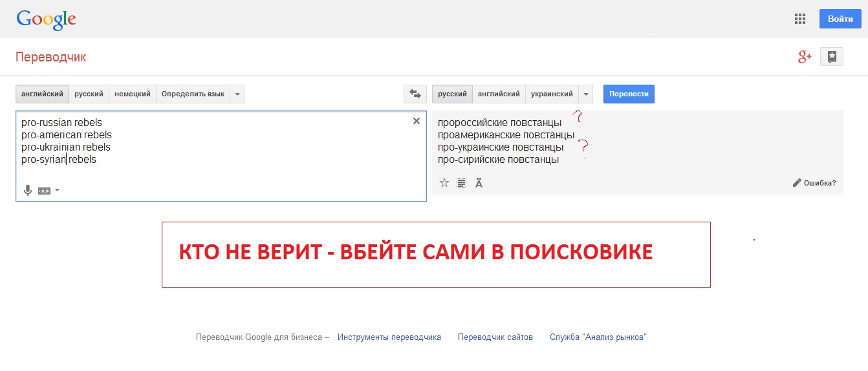Screen dimensions: 868x371
Task: Click translated line про-сирийские повстанцы
Action: 499,159
